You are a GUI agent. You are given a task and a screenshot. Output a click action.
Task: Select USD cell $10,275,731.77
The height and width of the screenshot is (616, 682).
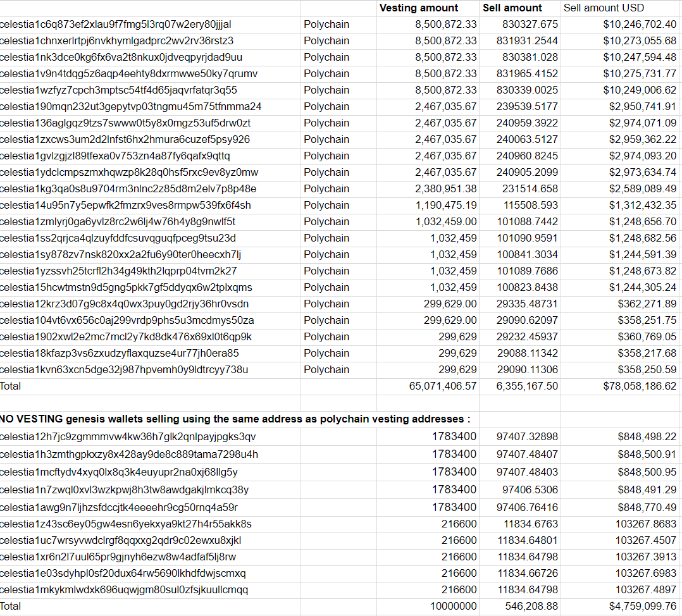(640, 74)
